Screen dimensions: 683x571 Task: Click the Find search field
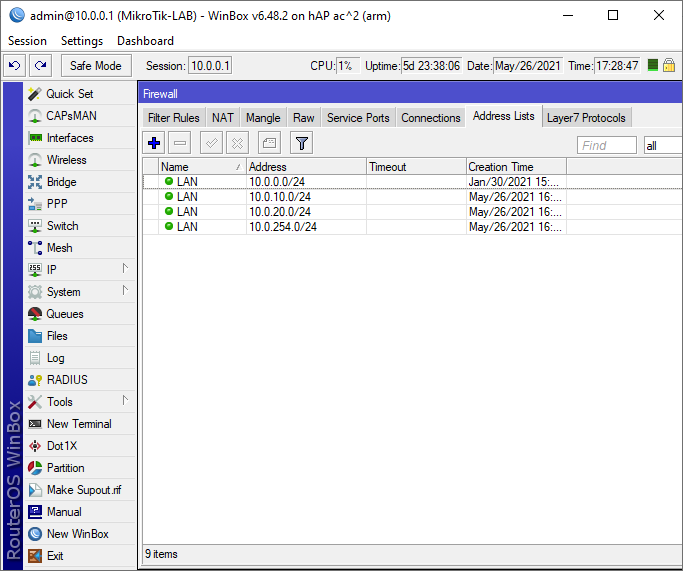click(607, 145)
